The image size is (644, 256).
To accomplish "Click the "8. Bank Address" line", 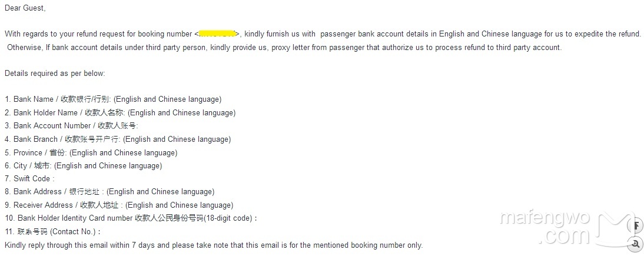I will 109,192.
